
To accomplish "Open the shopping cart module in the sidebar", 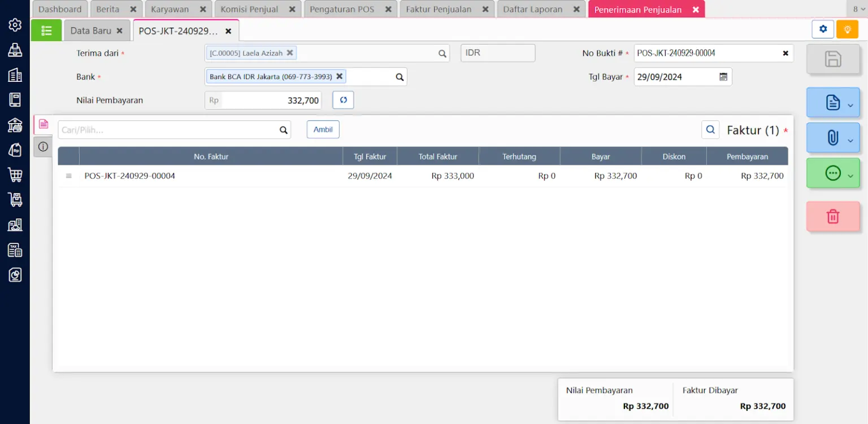I will click(x=15, y=174).
